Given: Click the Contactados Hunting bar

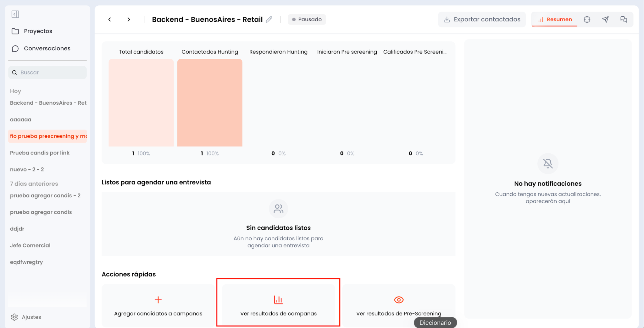Looking at the screenshot, I should tap(210, 103).
